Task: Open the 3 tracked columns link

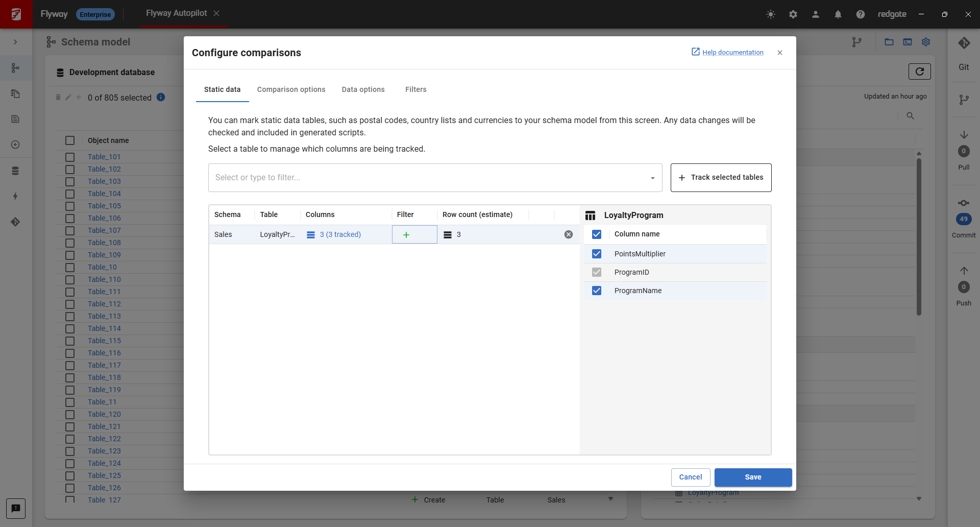Action: point(340,234)
